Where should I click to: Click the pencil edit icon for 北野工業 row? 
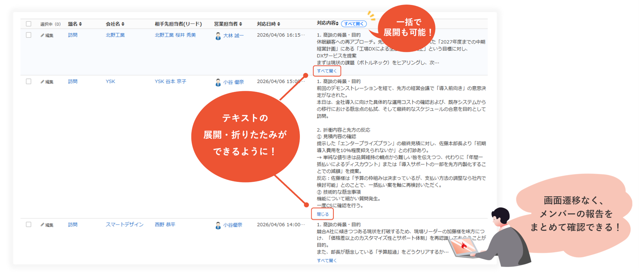click(43, 35)
